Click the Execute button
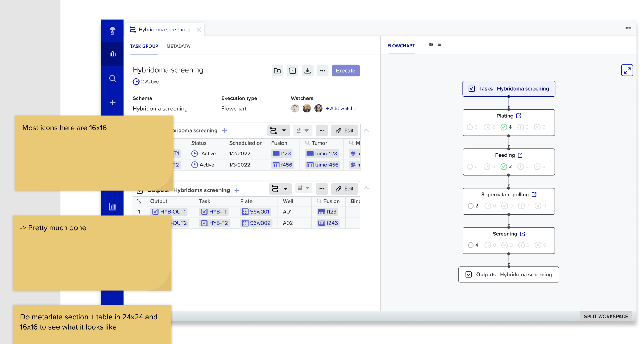This screenshot has width=644, height=344. point(346,71)
